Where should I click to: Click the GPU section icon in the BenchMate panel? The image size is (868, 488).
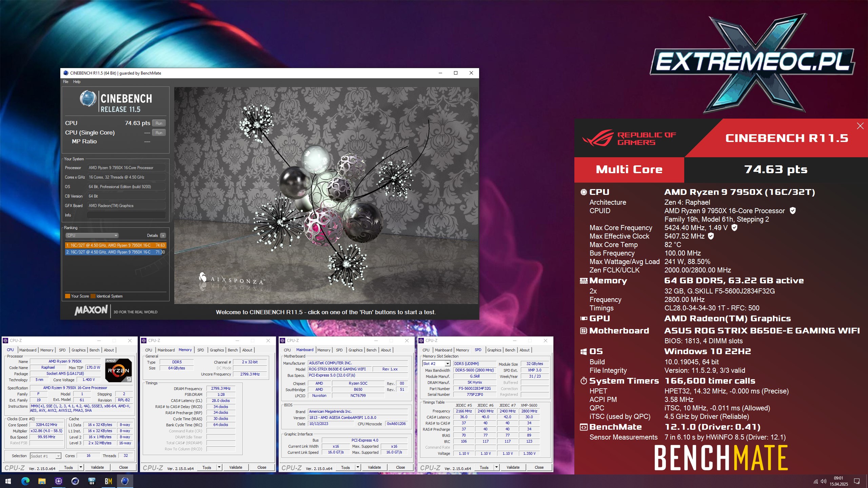584,319
